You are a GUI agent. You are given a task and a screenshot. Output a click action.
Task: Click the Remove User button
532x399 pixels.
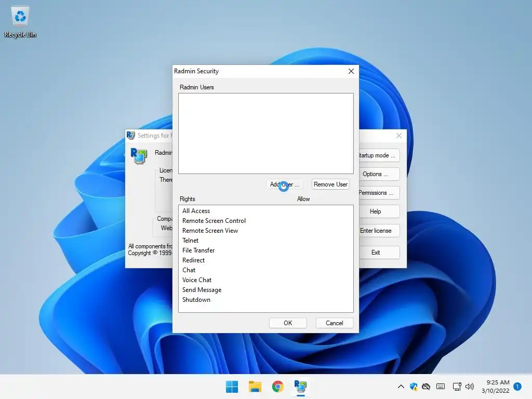coord(330,184)
